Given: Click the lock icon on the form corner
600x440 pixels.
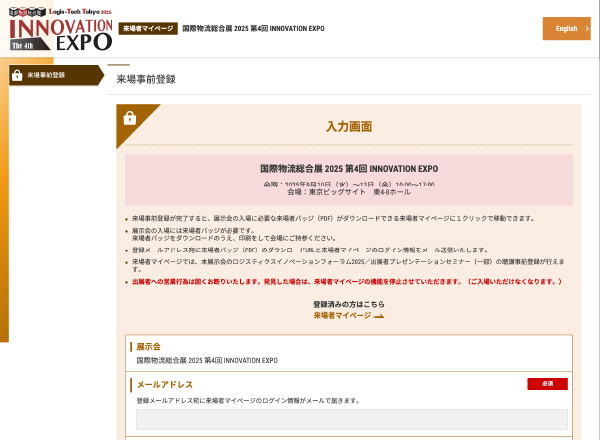Looking at the screenshot, I should point(130,118).
